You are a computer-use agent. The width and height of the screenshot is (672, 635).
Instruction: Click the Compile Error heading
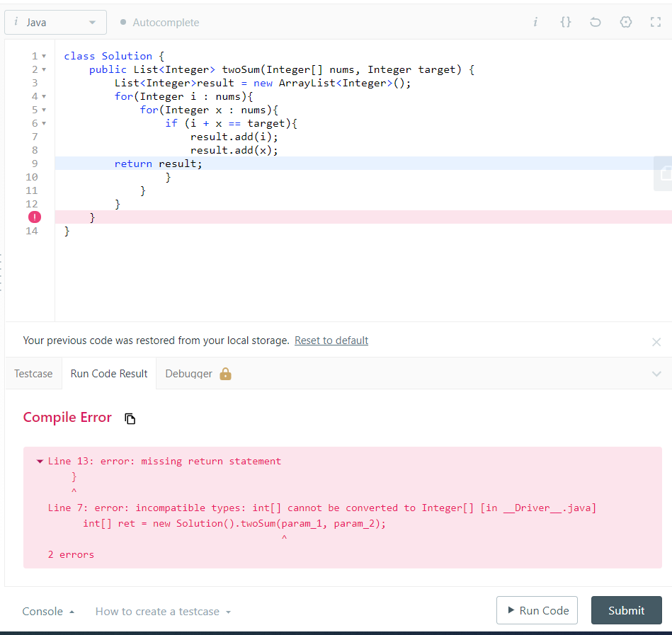pos(67,418)
